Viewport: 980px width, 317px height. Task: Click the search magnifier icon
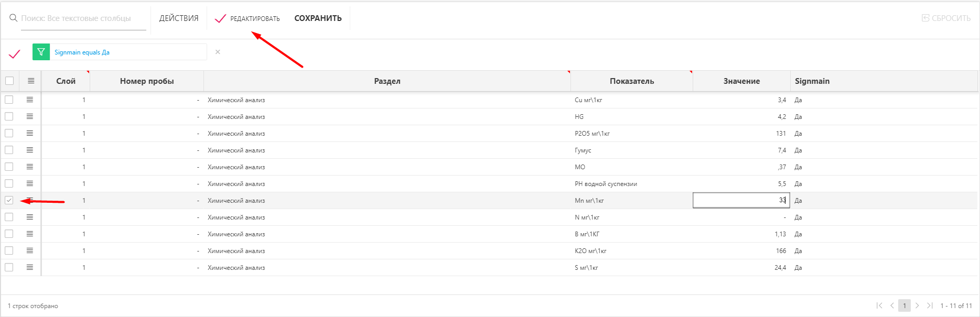pos(13,18)
